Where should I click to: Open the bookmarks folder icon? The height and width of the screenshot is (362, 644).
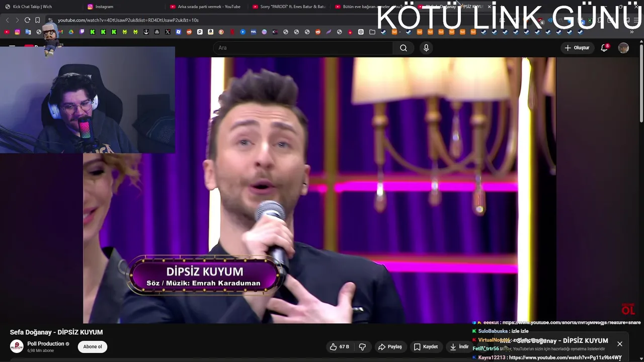(x=372, y=32)
